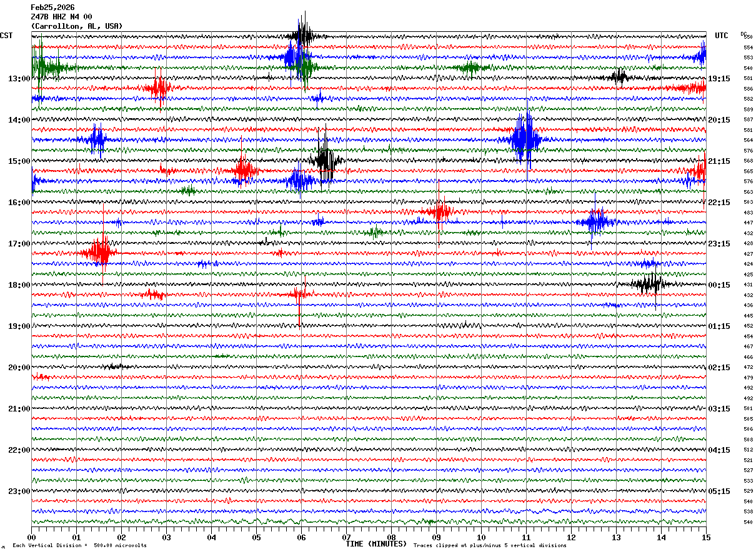Select the Z47B HHZ N4 00 station text
This screenshot has height=554, width=756.
[61, 17]
